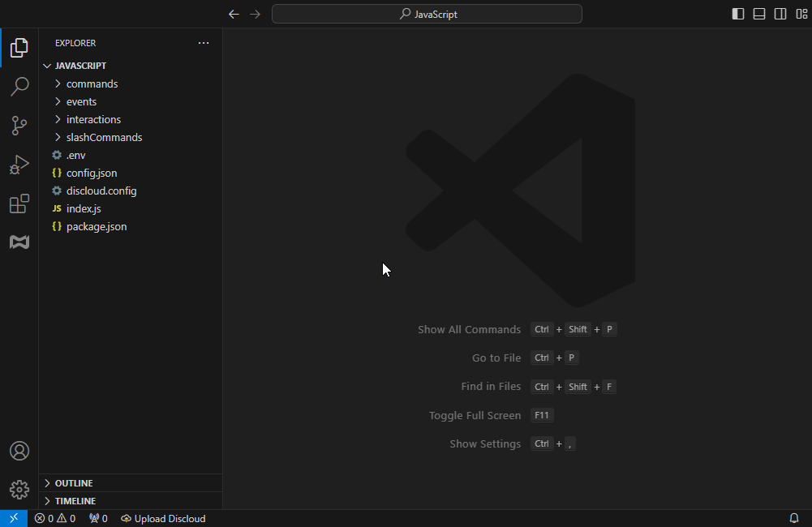The image size is (812, 527).
Task: Expand the commands folder
Action: 92,84
